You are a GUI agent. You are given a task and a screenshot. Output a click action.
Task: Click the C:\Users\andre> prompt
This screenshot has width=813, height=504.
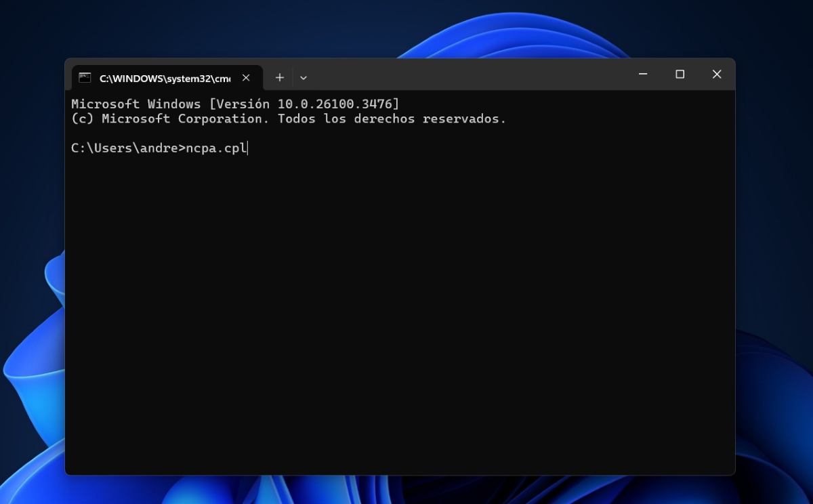tap(128, 148)
